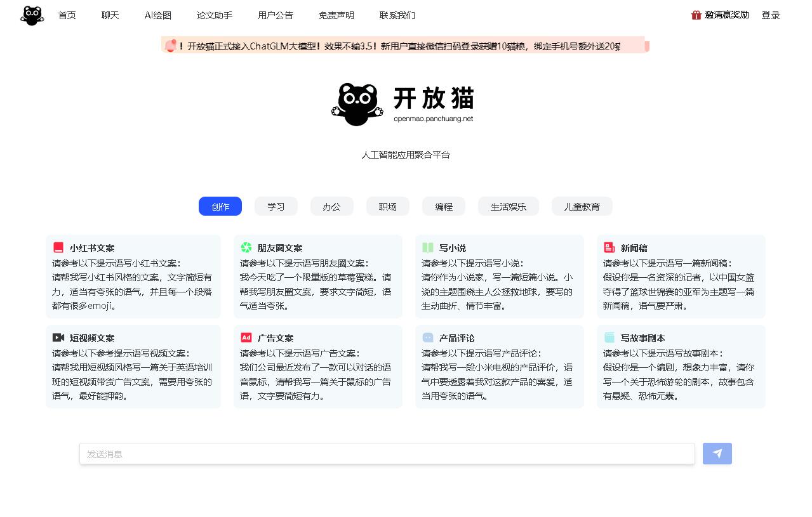The width and height of the screenshot is (812, 517).
Task: Click the 发送消息 message input field
Action: tap(387, 454)
